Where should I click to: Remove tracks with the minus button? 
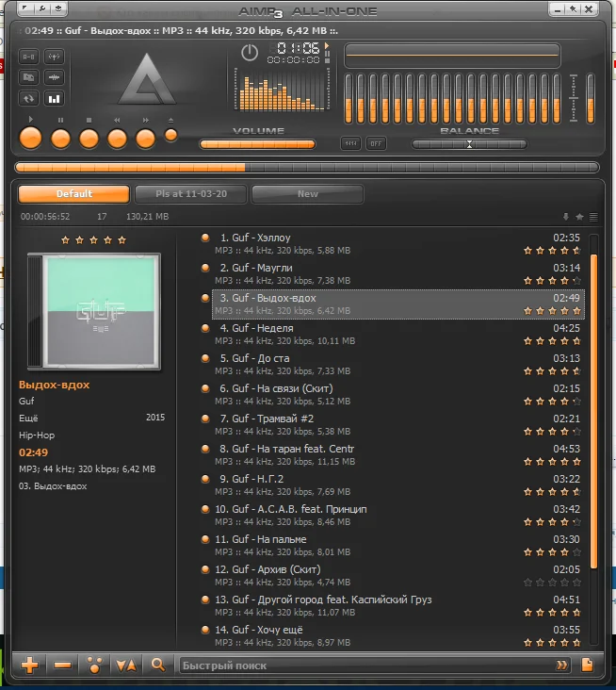62,665
